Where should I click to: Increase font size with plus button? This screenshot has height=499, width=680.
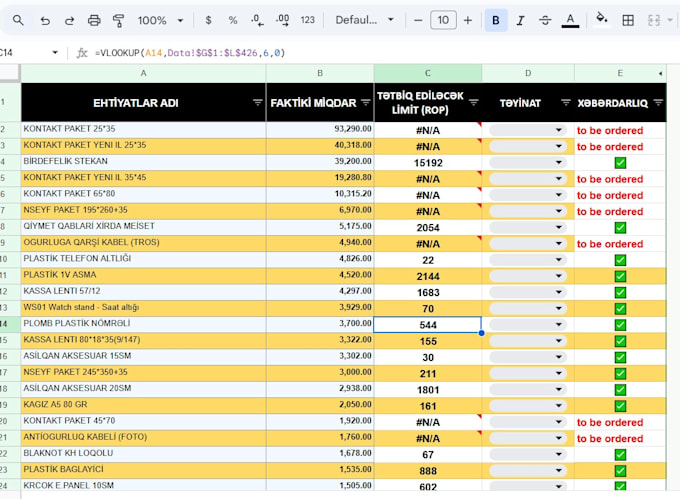(x=468, y=20)
